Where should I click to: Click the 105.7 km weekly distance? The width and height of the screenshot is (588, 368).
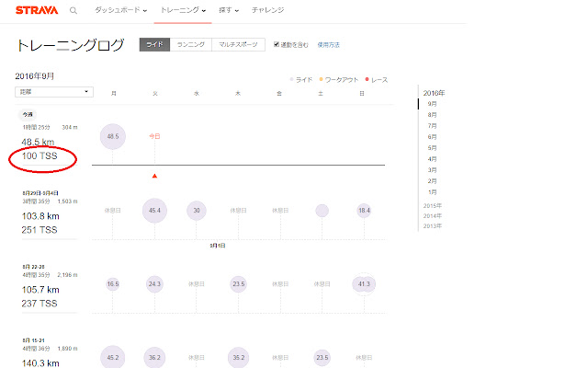(40, 290)
